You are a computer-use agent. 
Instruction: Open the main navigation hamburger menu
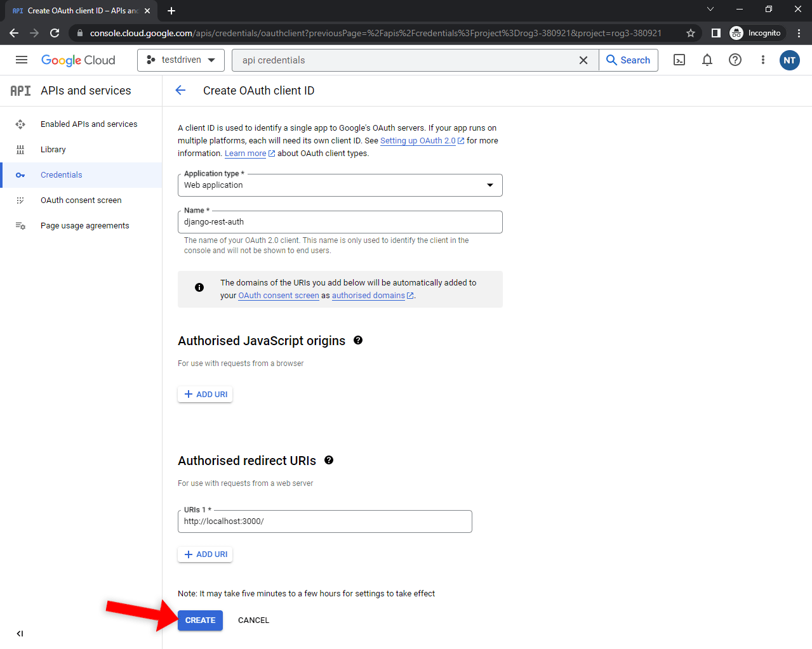pos(22,60)
